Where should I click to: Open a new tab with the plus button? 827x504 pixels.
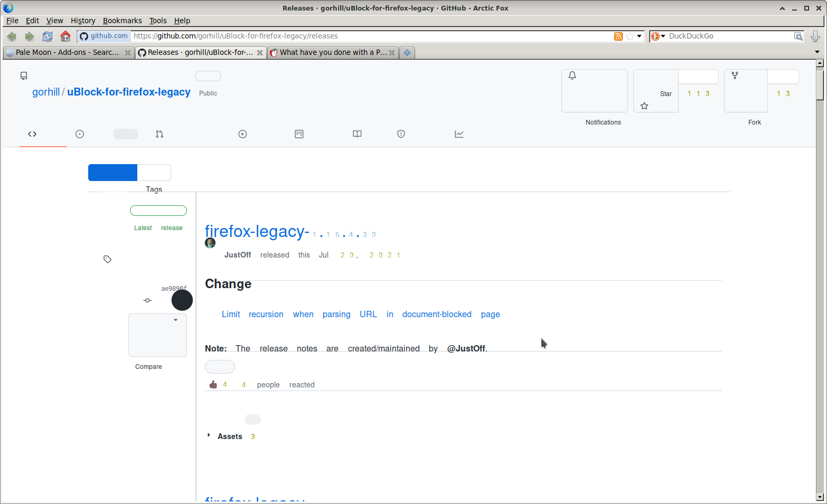[x=407, y=53]
